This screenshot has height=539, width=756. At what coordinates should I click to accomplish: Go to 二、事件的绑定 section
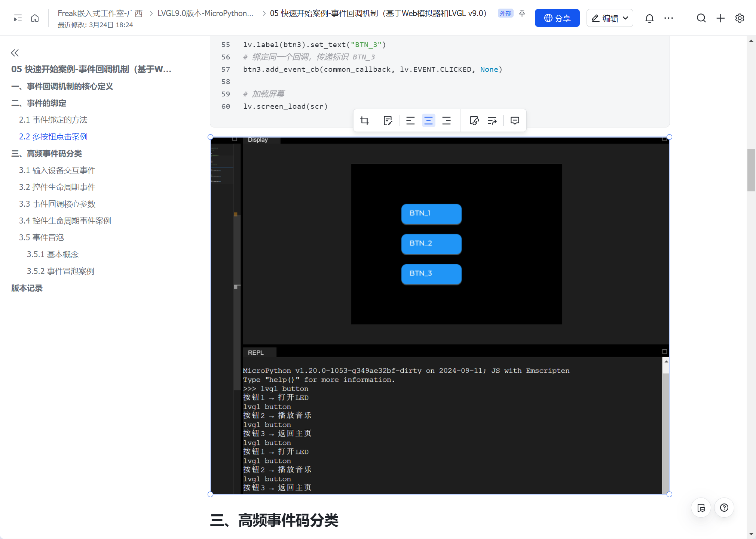coord(39,103)
